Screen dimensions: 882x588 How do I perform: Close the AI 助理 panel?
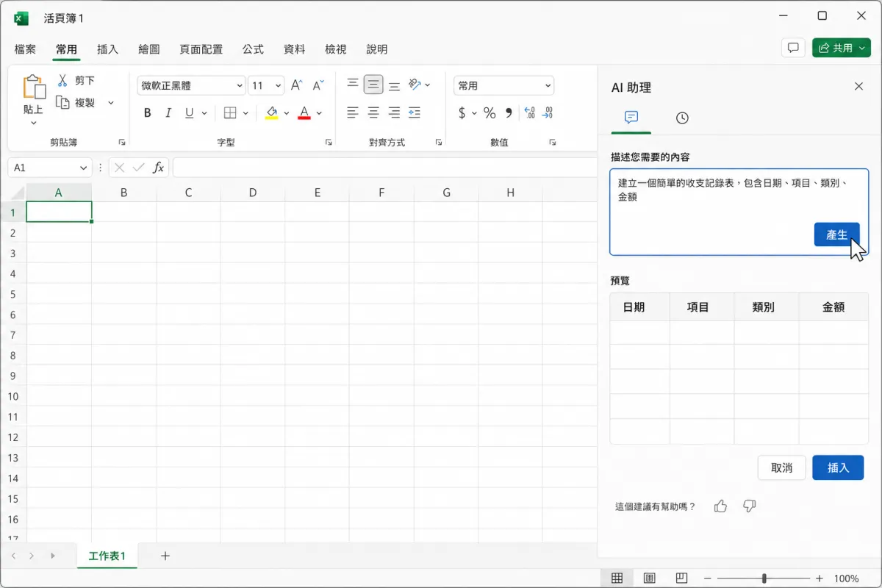click(858, 87)
